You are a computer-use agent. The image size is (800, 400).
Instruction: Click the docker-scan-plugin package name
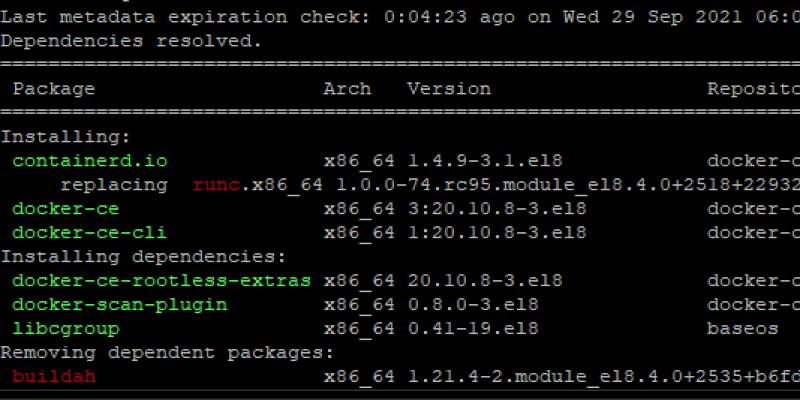pyautogui.click(x=120, y=305)
